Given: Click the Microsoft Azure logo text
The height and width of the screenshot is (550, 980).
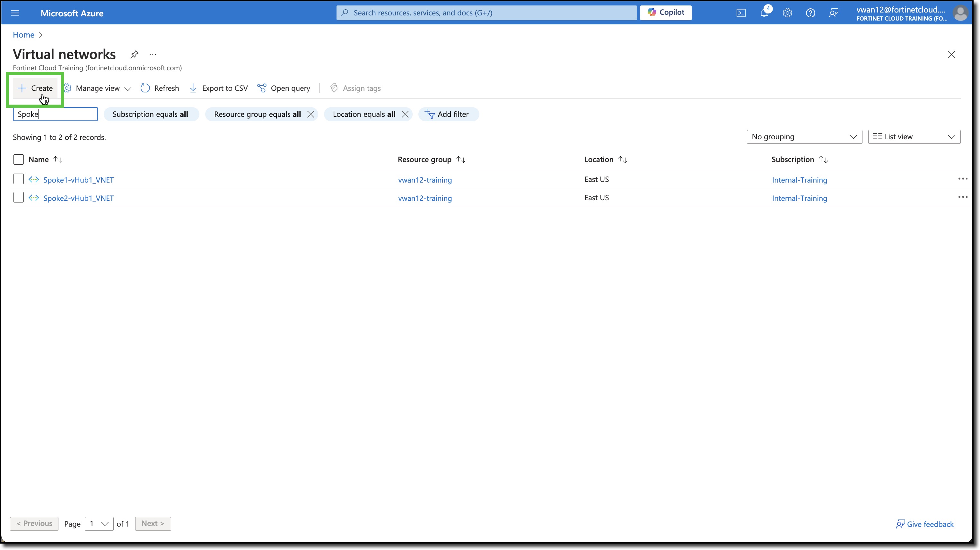Looking at the screenshot, I should (x=72, y=13).
